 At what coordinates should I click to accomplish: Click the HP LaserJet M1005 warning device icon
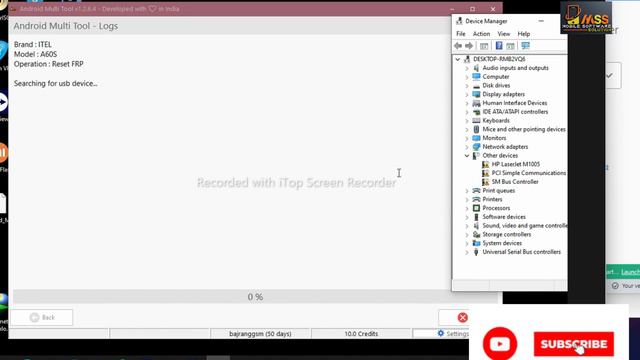(485, 164)
